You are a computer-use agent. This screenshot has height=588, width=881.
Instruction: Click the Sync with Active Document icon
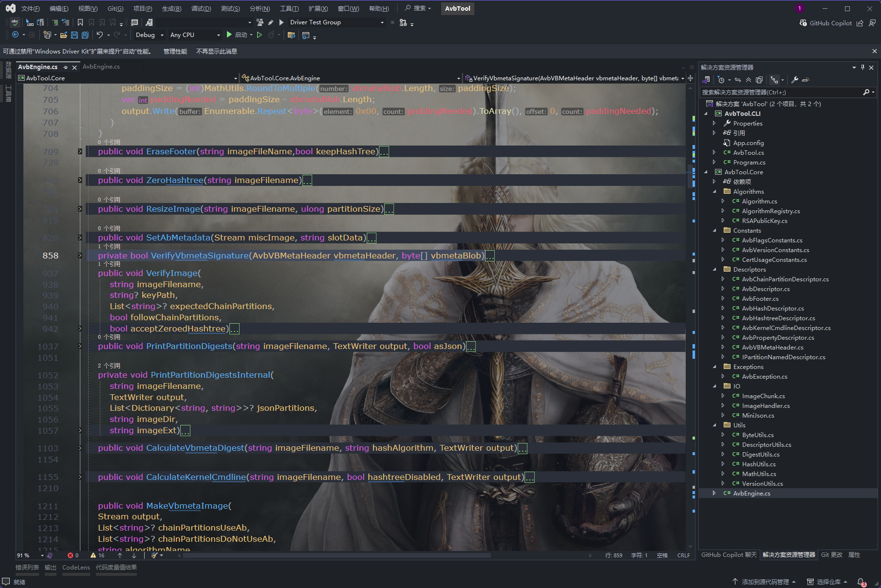[x=738, y=80]
